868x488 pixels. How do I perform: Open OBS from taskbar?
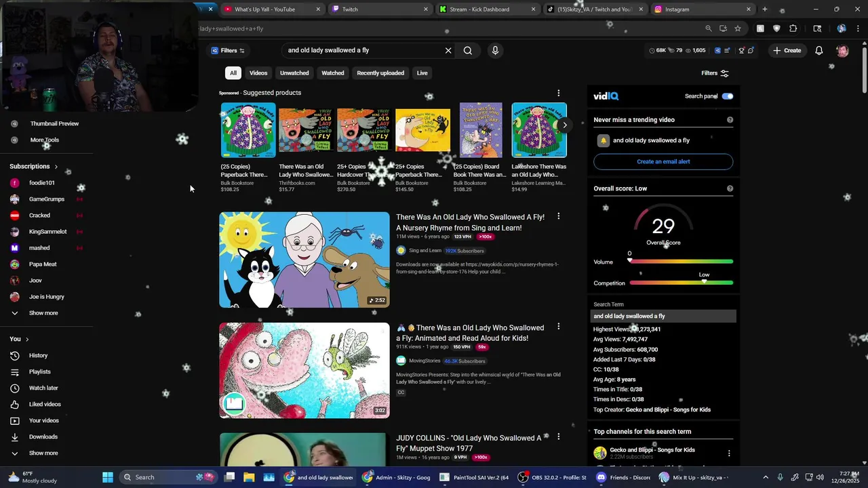coord(552,477)
